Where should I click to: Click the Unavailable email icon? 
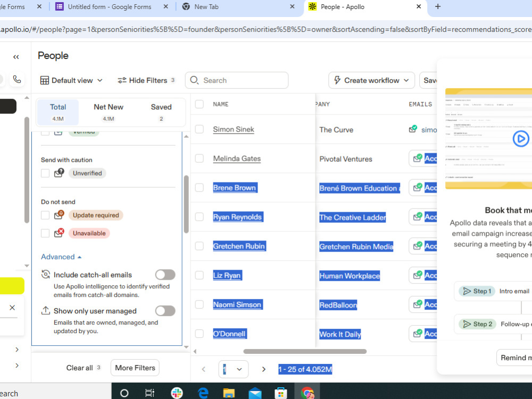(59, 233)
